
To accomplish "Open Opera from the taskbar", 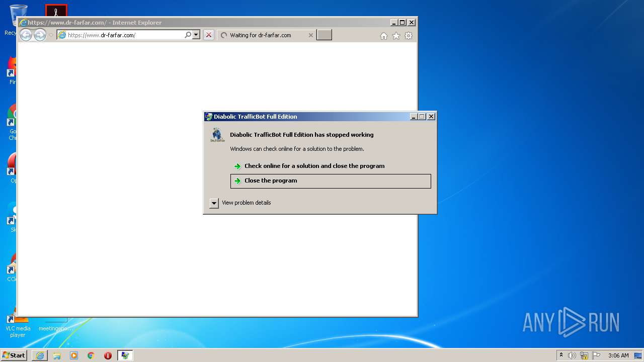I will coord(108,355).
